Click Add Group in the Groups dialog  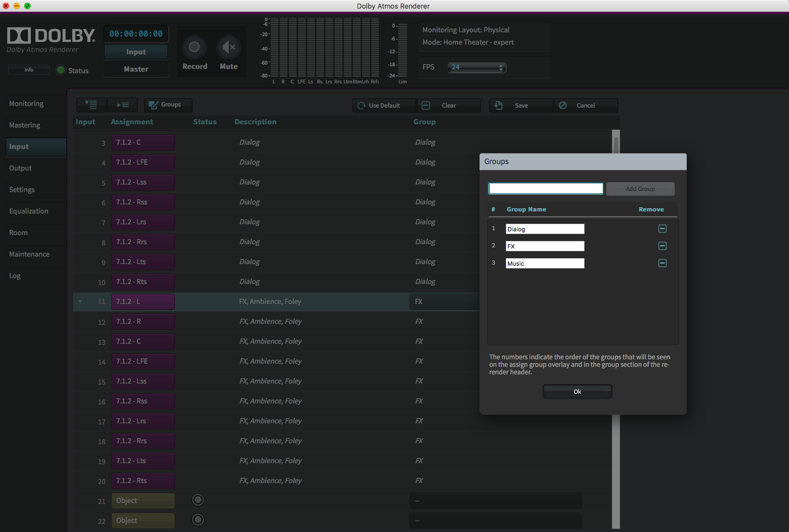click(640, 189)
